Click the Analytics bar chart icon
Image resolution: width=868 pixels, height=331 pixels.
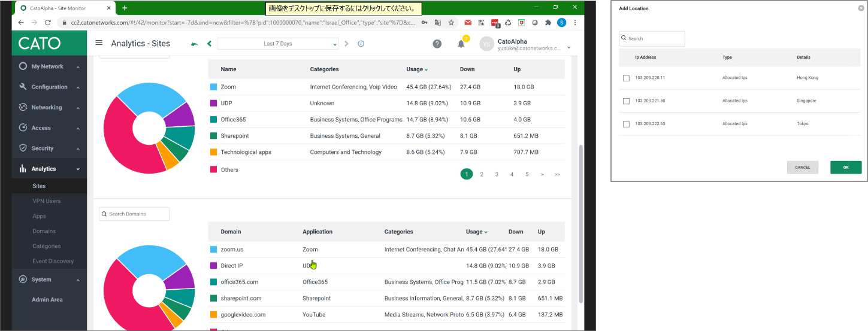(23, 169)
